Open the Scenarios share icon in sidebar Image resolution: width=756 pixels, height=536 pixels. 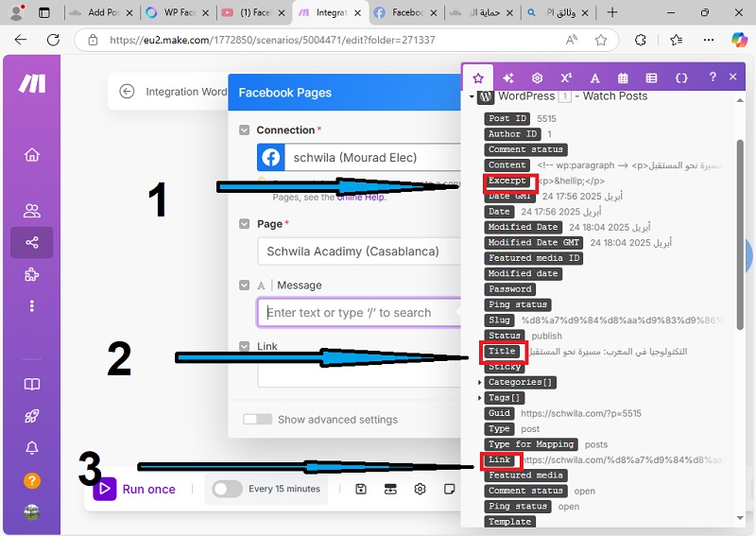pyautogui.click(x=32, y=242)
